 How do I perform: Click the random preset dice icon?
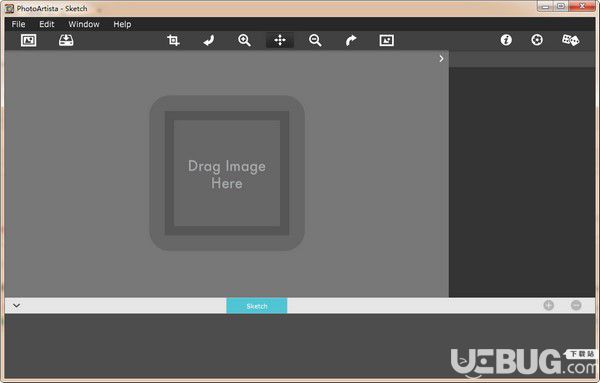(570, 40)
